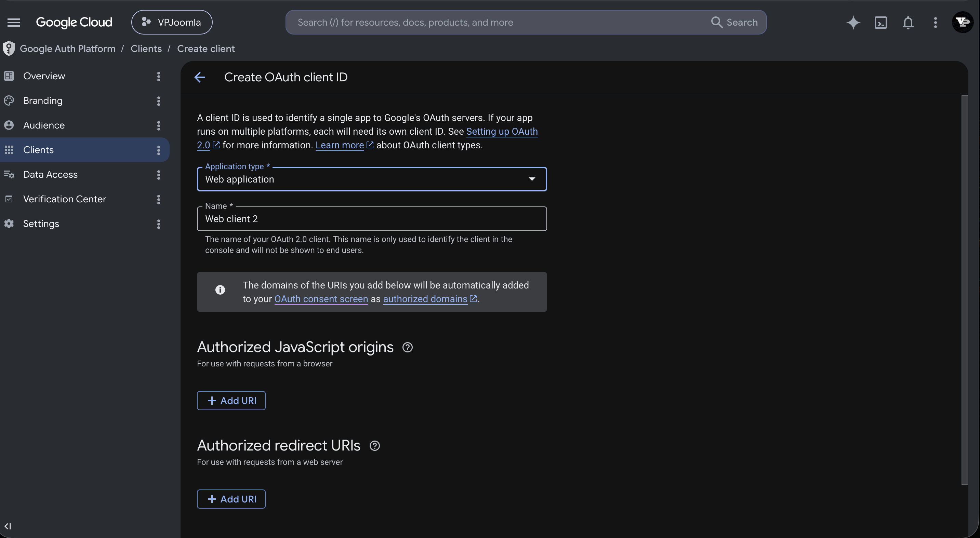The width and height of the screenshot is (980, 538).
Task: Open the OAuth consent screen link
Action: click(321, 299)
